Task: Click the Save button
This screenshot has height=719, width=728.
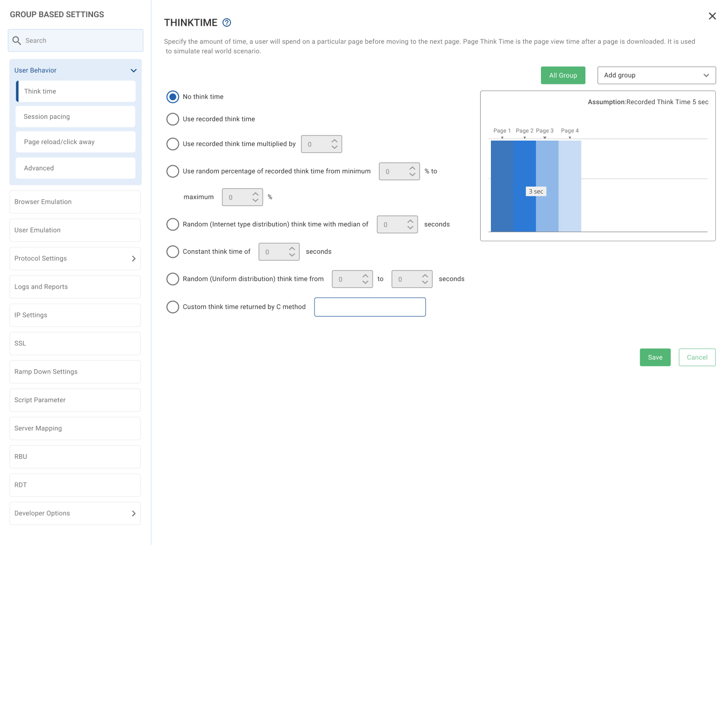Action: 655,357
